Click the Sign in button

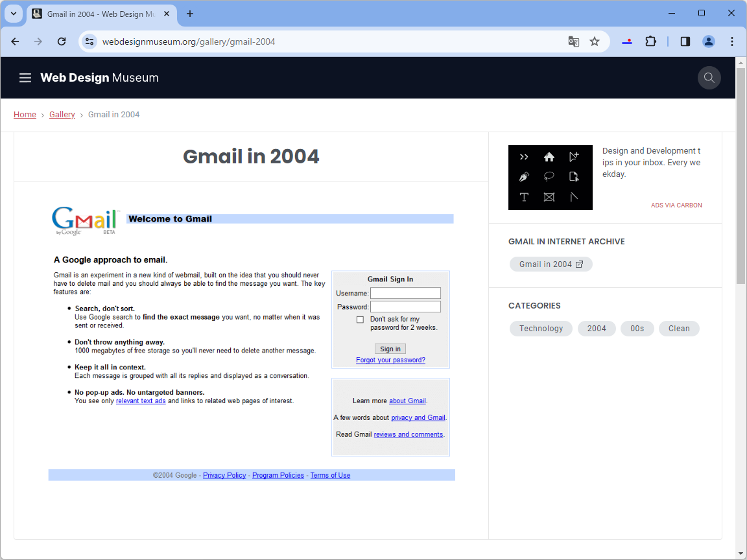click(390, 348)
